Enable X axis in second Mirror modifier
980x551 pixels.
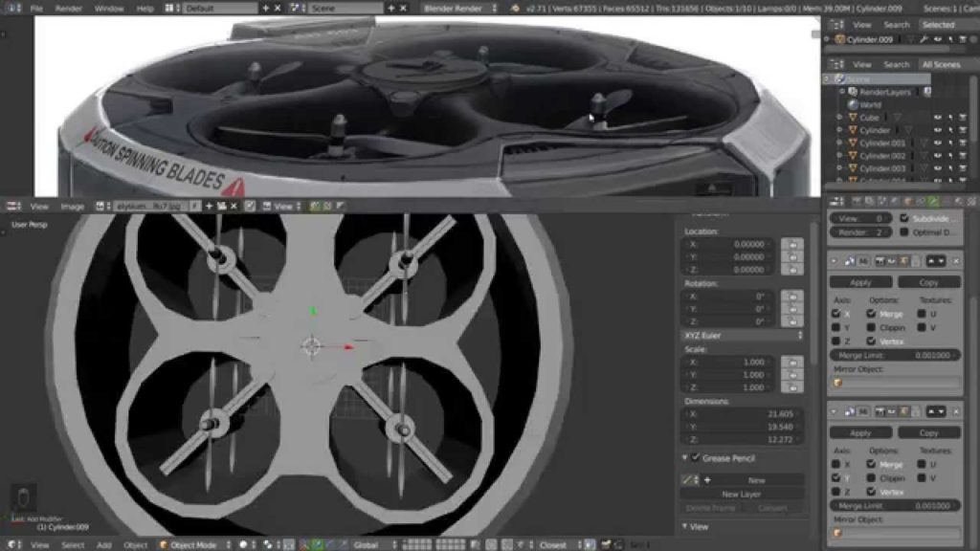pyautogui.click(x=835, y=464)
